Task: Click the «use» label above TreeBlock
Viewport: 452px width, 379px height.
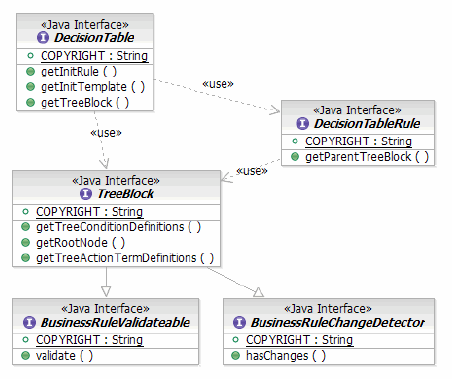Action: coord(106,133)
